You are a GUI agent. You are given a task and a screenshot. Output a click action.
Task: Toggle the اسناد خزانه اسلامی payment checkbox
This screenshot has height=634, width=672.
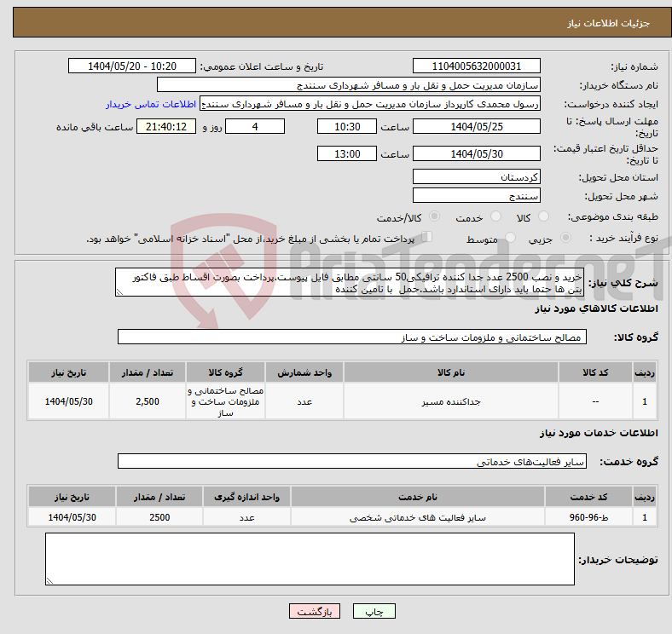(x=427, y=238)
